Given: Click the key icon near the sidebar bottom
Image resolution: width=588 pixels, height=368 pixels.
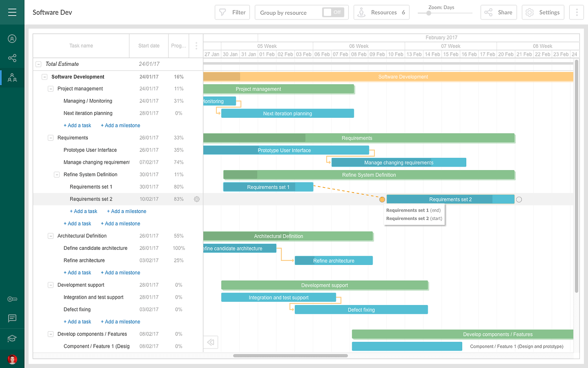Looking at the screenshot, I should (11, 299).
